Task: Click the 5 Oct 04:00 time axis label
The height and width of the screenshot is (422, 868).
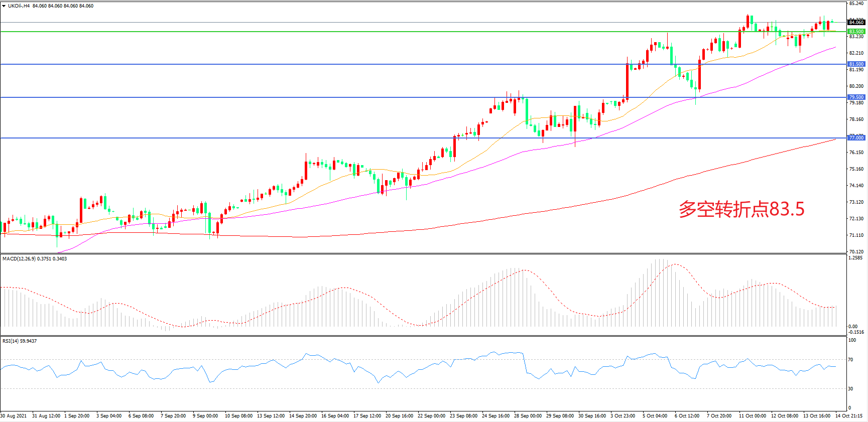Action: tap(655, 416)
